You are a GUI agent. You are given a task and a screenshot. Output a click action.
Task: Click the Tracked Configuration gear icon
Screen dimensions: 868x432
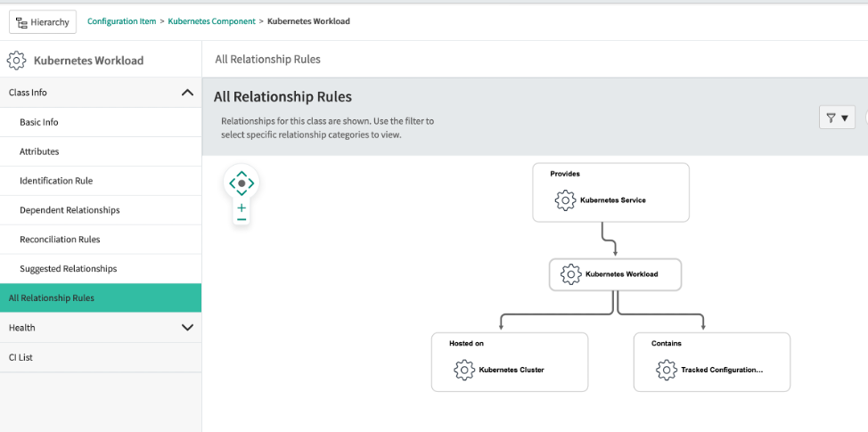click(666, 370)
